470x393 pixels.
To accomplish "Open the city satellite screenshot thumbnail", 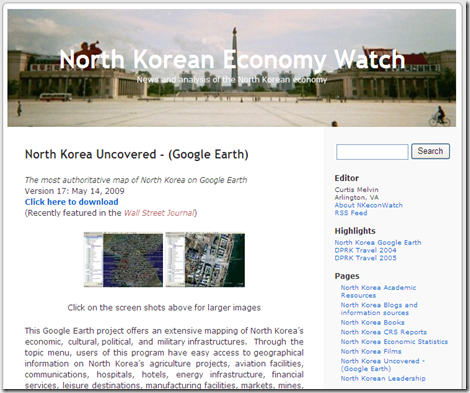I will coord(205,260).
